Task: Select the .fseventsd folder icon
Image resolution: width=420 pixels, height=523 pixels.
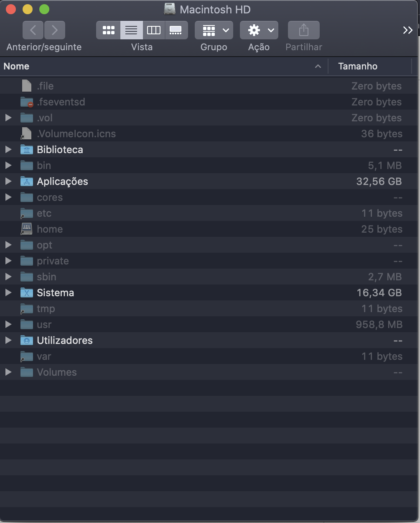Action: click(27, 102)
